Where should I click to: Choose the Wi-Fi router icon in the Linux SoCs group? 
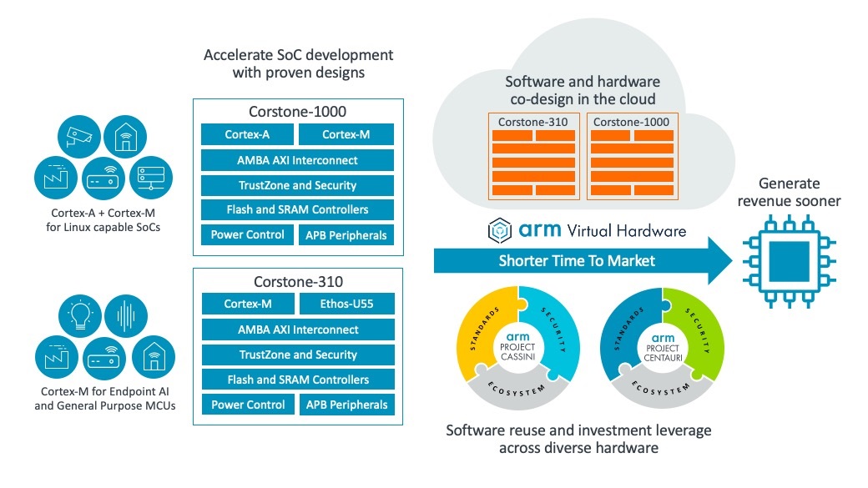(103, 179)
